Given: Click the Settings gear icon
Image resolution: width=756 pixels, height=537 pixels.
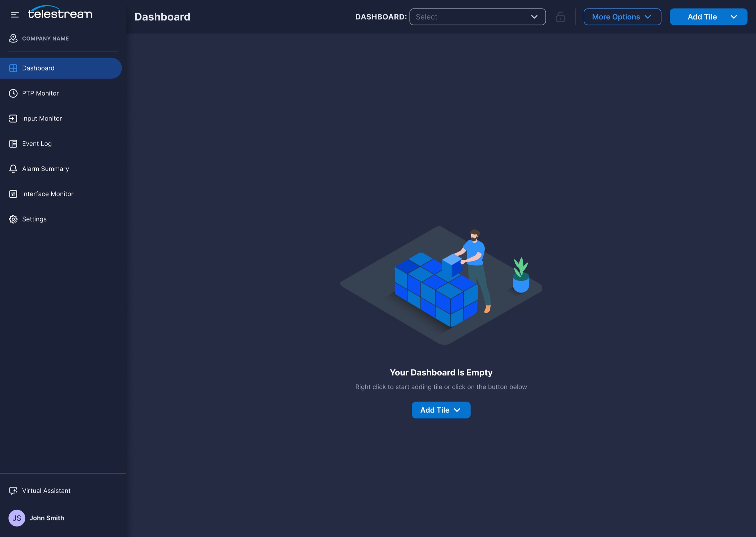Looking at the screenshot, I should click(13, 219).
